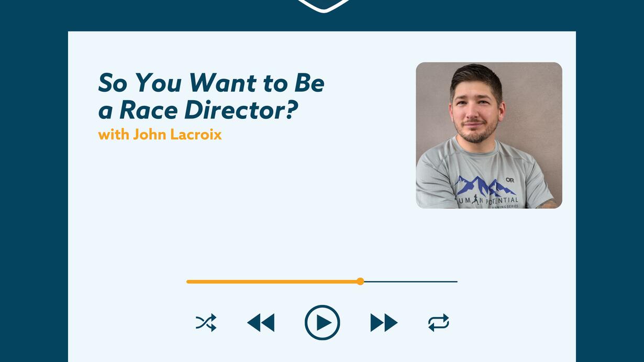Click the orange played portion of progress bar
Viewport: 644px width, 362px height.
(272, 281)
